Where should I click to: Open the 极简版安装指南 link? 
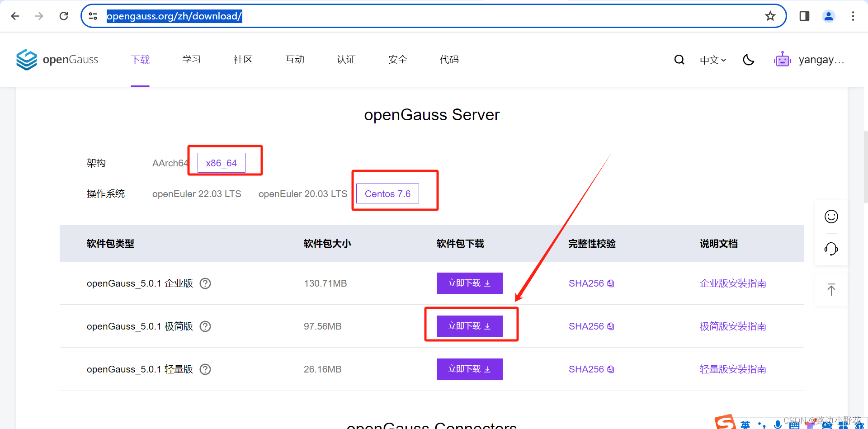pos(733,326)
